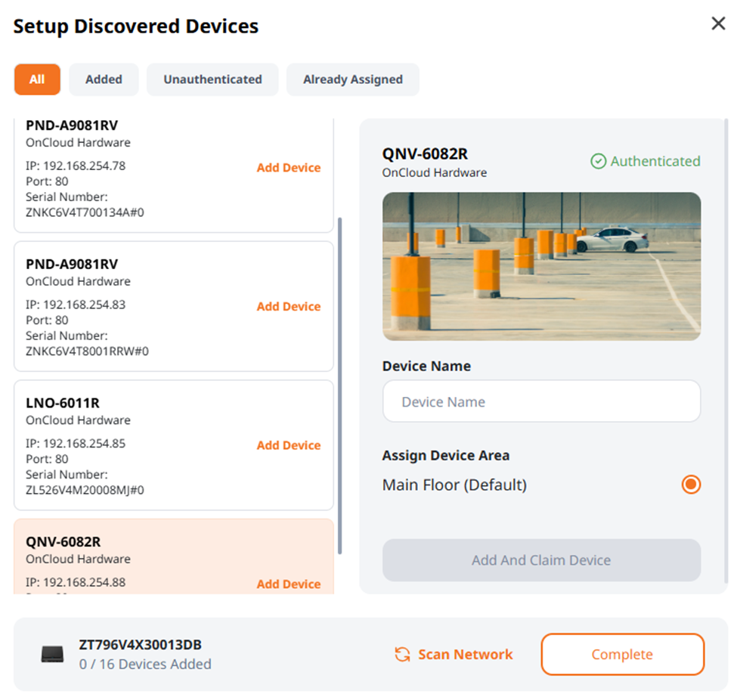Select the All filter tab
The width and height of the screenshot is (737, 700).
[x=37, y=79]
